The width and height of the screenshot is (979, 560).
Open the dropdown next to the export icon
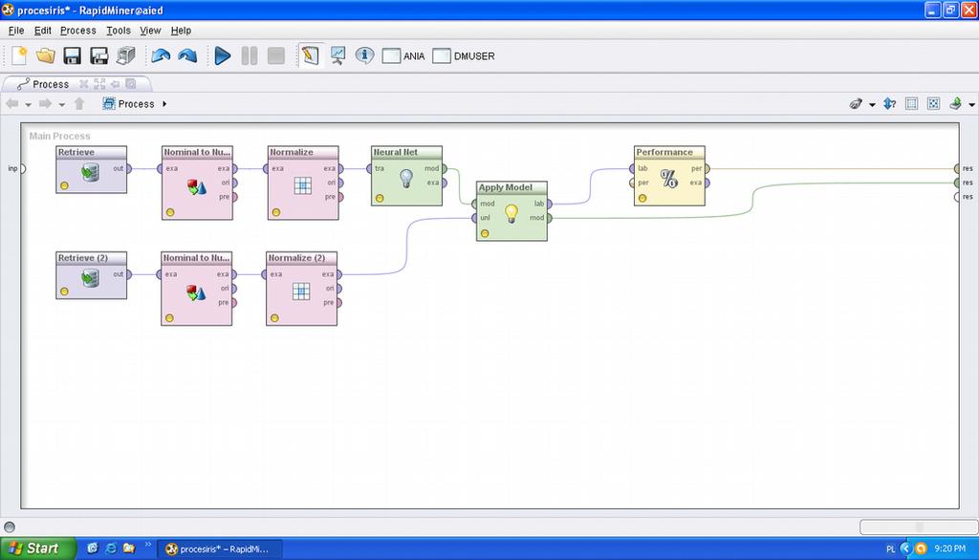pyautogui.click(x=971, y=104)
